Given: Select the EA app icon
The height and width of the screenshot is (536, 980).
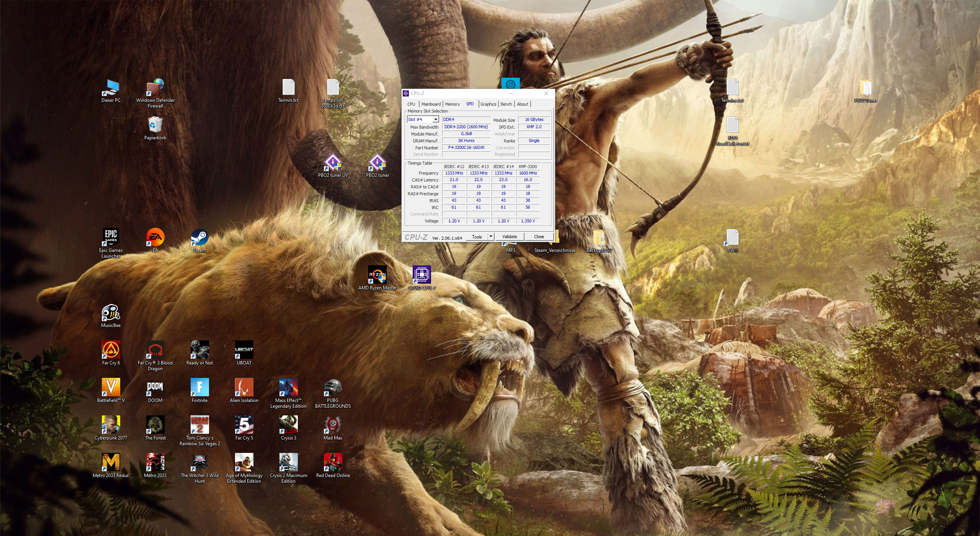Looking at the screenshot, I should pyautogui.click(x=155, y=238).
